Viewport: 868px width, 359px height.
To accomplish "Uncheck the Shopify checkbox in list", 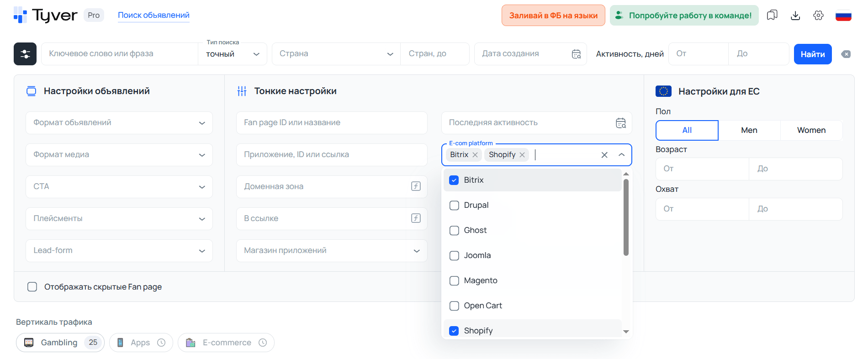I will pos(454,331).
